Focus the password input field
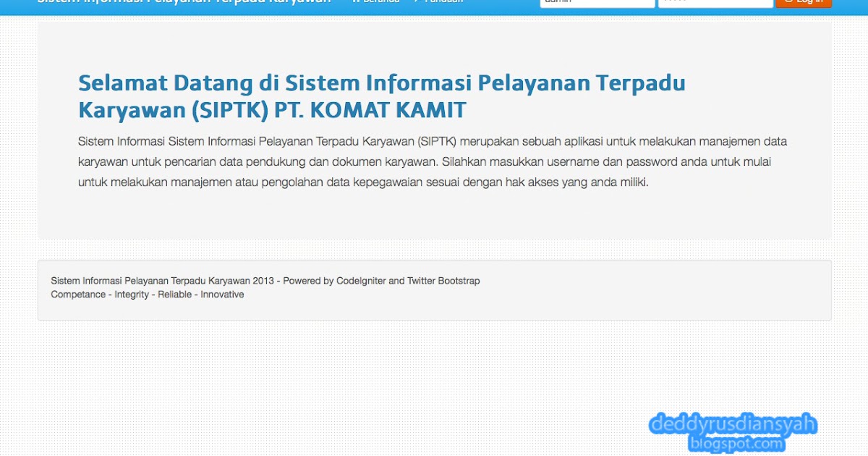 coord(715,3)
